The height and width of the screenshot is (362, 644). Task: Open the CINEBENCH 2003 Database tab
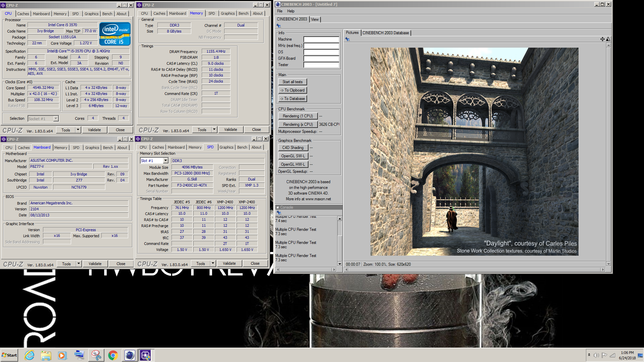(386, 33)
